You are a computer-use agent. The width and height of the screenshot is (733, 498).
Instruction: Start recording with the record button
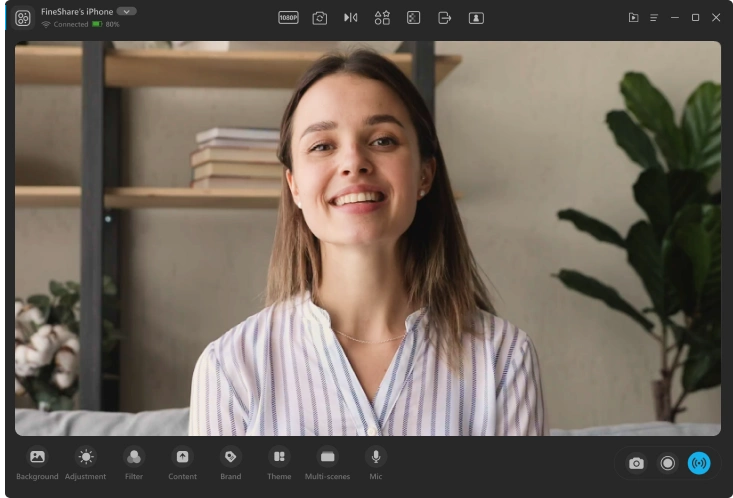[x=667, y=463]
